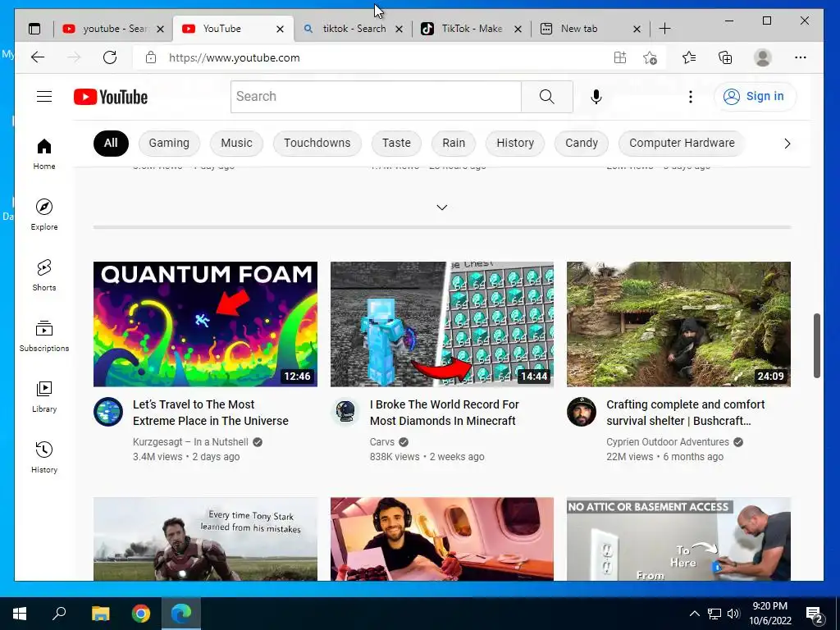Click Cyprien Outdoor Adventures channel avatar
The height and width of the screenshot is (630, 840).
click(x=582, y=412)
